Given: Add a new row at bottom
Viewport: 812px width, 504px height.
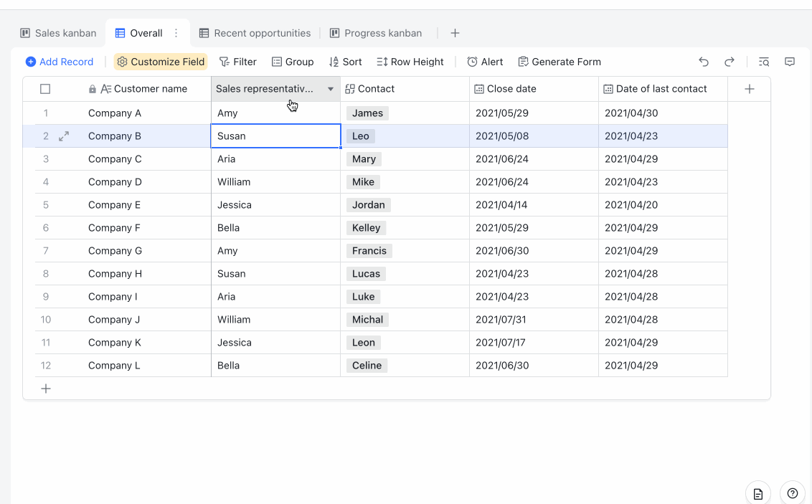Looking at the screenshot, I should tap(46, 389).
